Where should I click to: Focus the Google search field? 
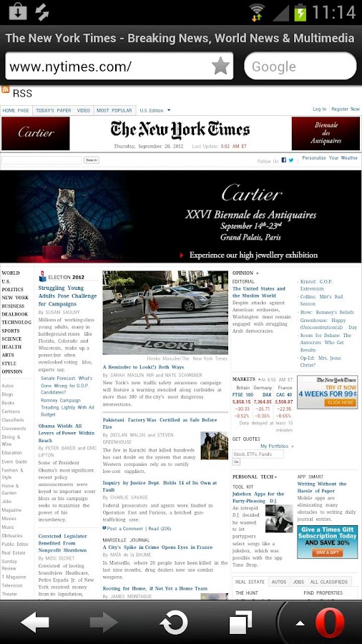click(x=300, y=66)
